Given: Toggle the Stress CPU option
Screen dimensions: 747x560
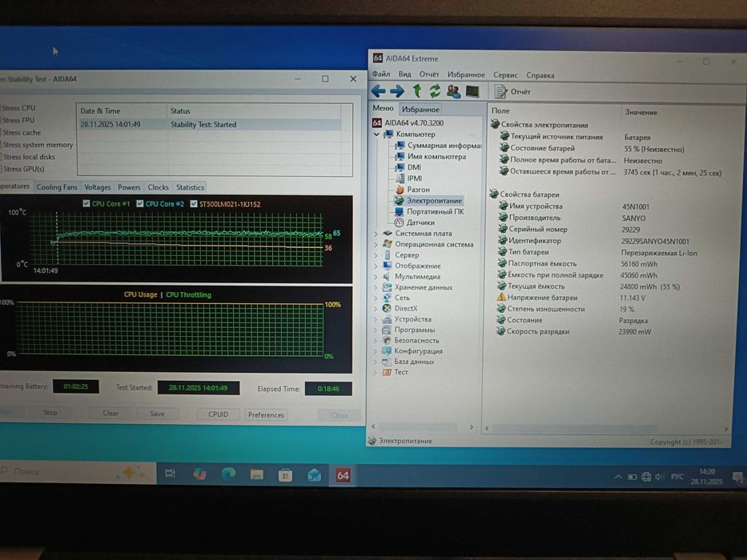Looking at the screenshot, I should (18, 108).
